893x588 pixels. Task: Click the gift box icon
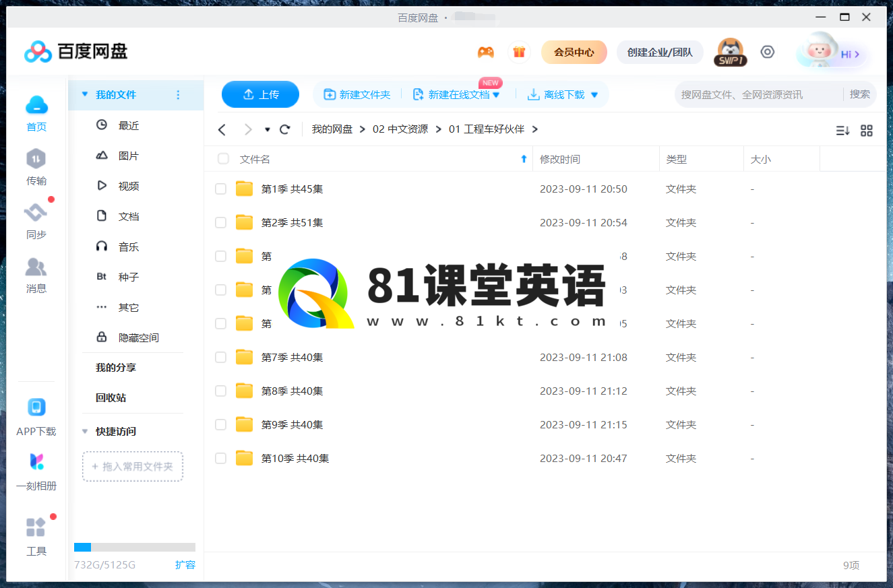(x=519, y=52)
